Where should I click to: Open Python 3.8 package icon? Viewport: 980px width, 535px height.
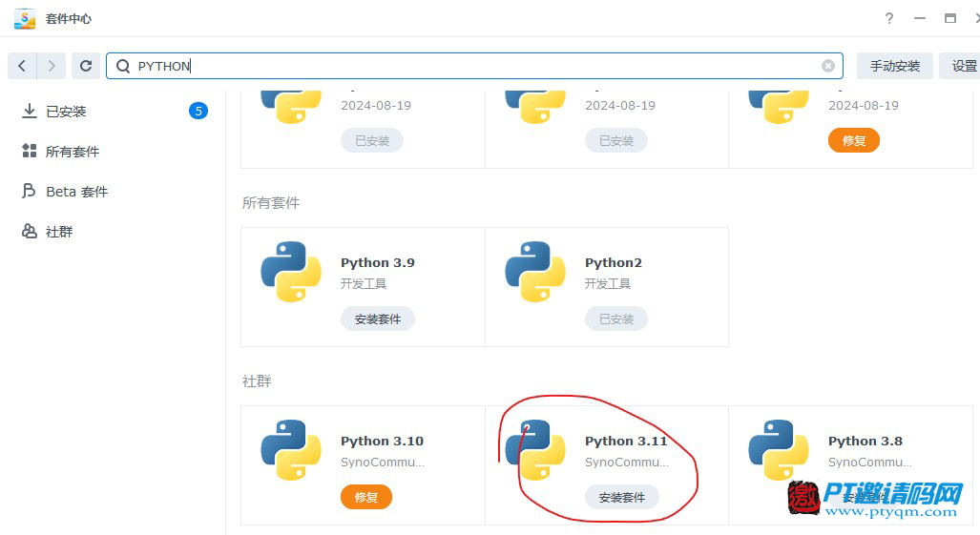(x=779, y=450)
